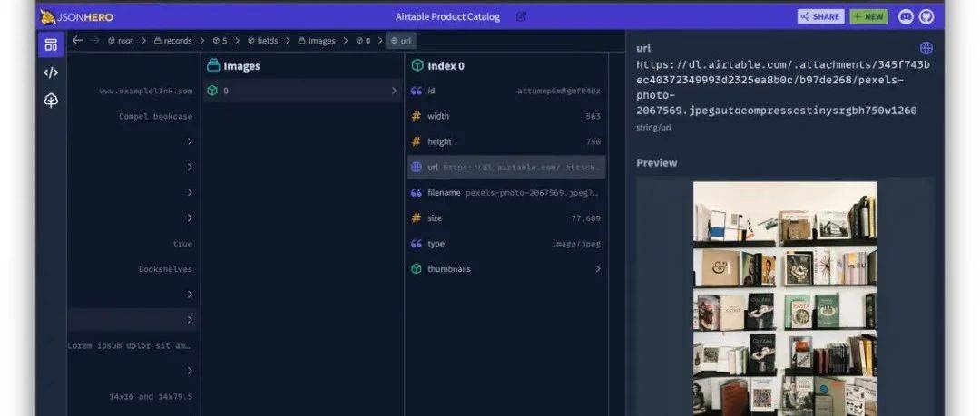Viewport: 980px width, 416px height.
Task: Switch to tree view in sidebar
Action: pos(51,100)
